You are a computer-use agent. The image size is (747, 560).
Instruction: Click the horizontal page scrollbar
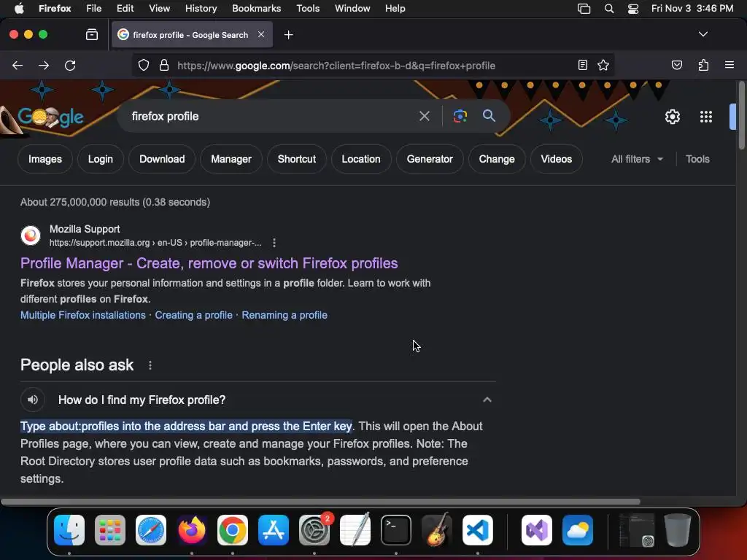320,502
